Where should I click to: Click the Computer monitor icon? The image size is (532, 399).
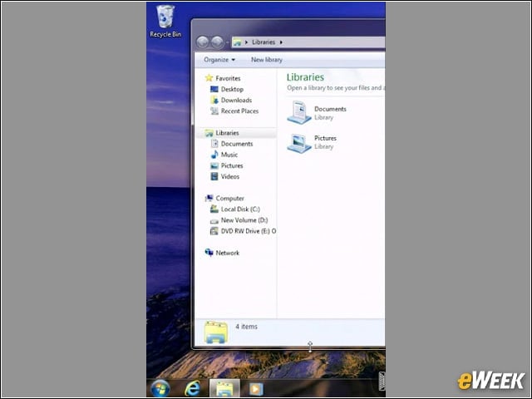coord(209,198)
